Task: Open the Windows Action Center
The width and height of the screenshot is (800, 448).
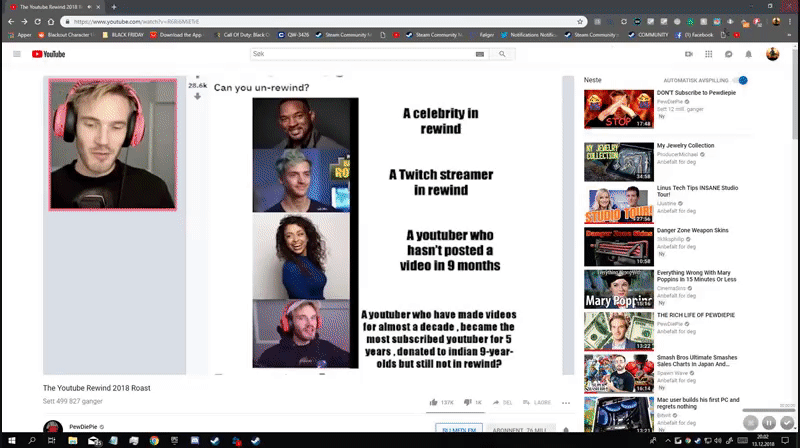Action: 786,440
